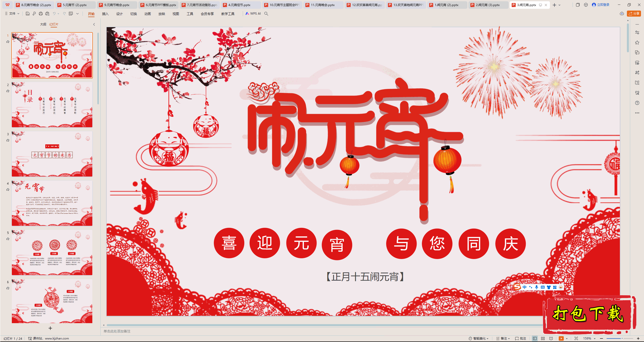Click the zoom slider handle
This screenshot has height=342, width=644.
(x=622, y=338)
